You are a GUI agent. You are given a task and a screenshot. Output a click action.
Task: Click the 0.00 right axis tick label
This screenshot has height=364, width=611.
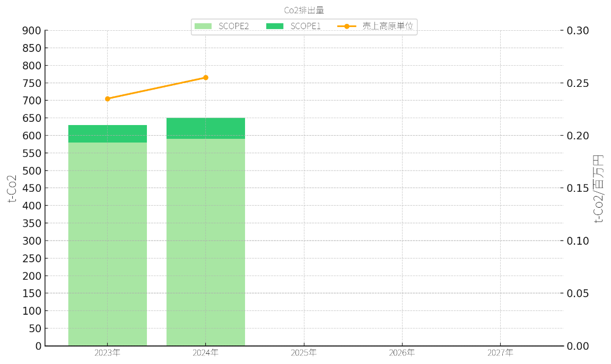(578, 346)
